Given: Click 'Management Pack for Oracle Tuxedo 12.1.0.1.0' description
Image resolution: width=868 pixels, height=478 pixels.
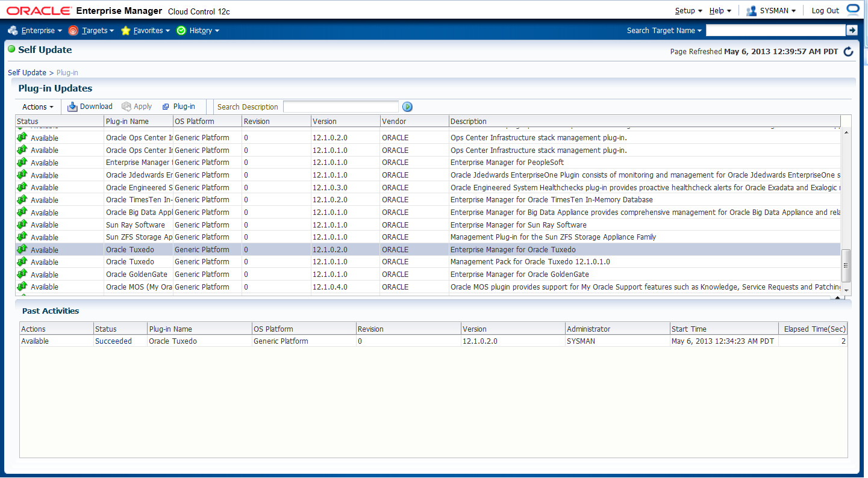Looking at the screenshot, I should click(x=530, y=262).
